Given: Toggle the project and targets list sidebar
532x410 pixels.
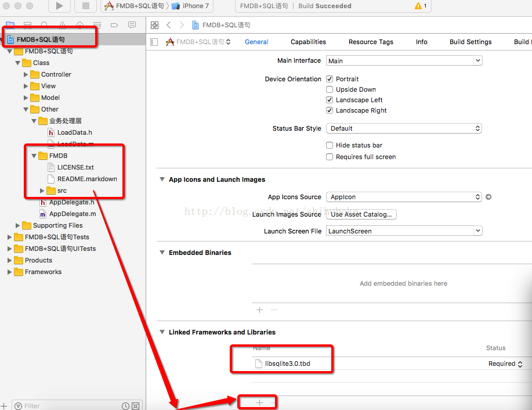Looking at the screenshot, I should coord(154,42).
